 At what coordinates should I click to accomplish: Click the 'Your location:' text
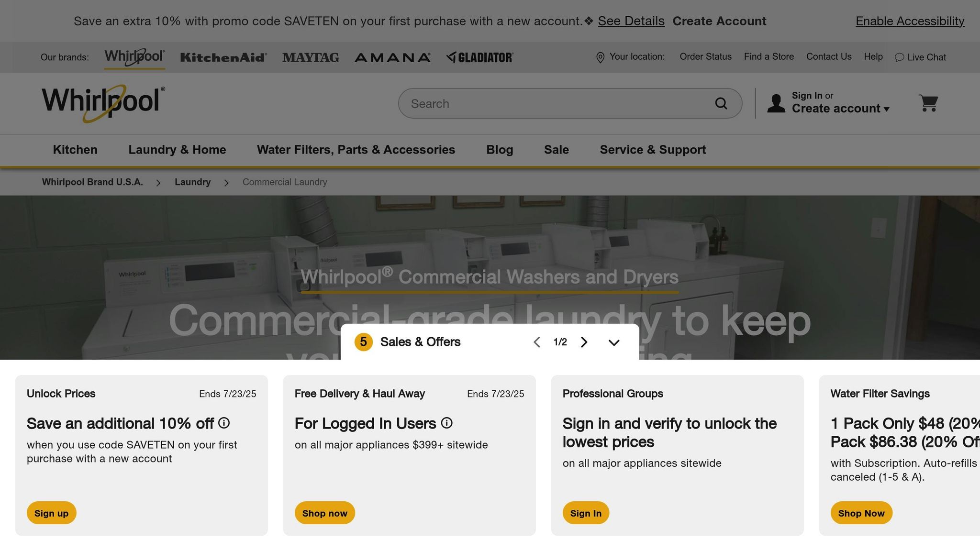637,56
